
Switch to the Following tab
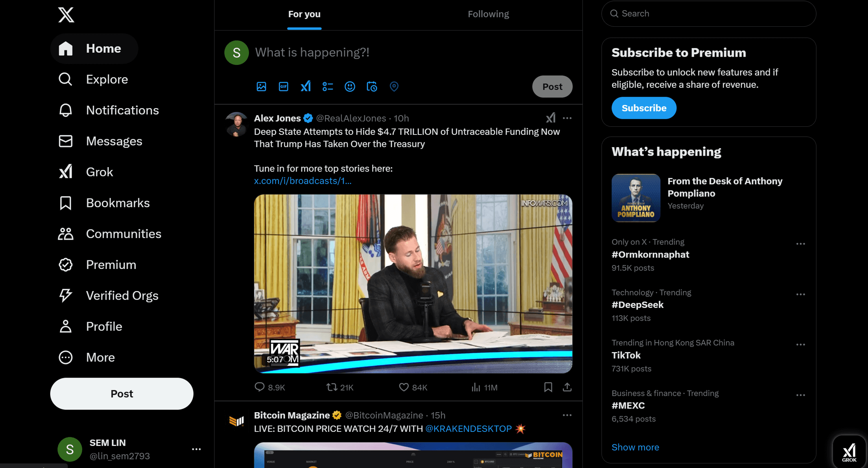coord(488,15)
